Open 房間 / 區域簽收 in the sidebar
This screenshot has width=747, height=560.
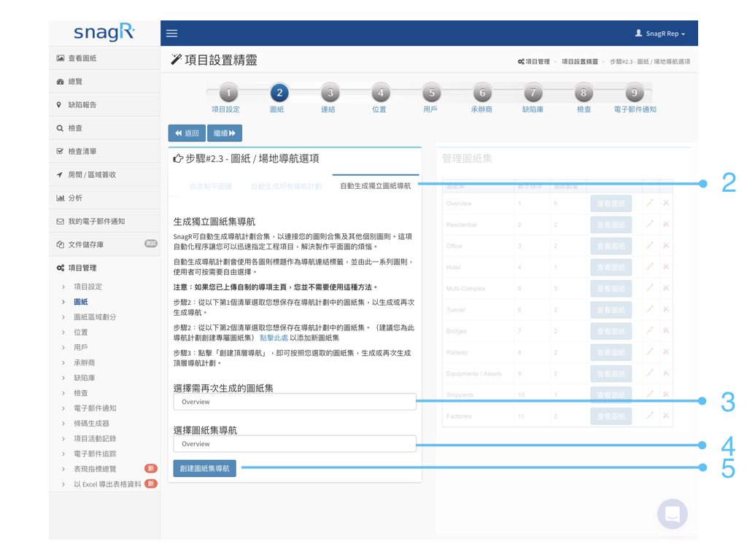coord(104,175)
